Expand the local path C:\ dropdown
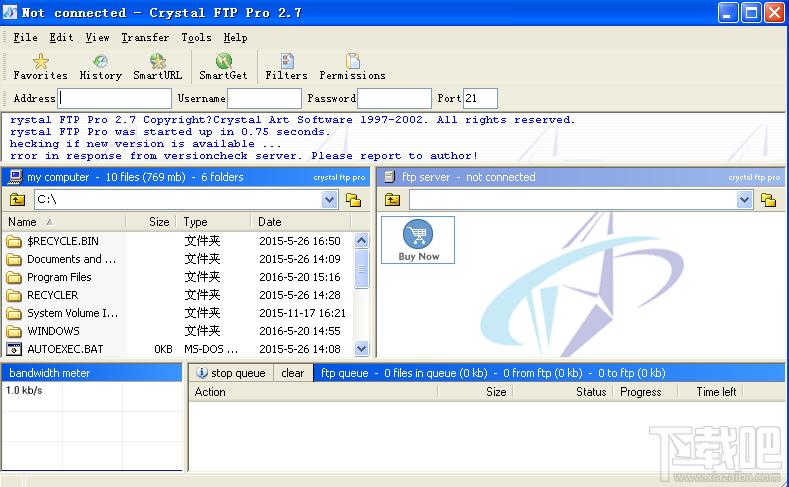 pos(330,200)
